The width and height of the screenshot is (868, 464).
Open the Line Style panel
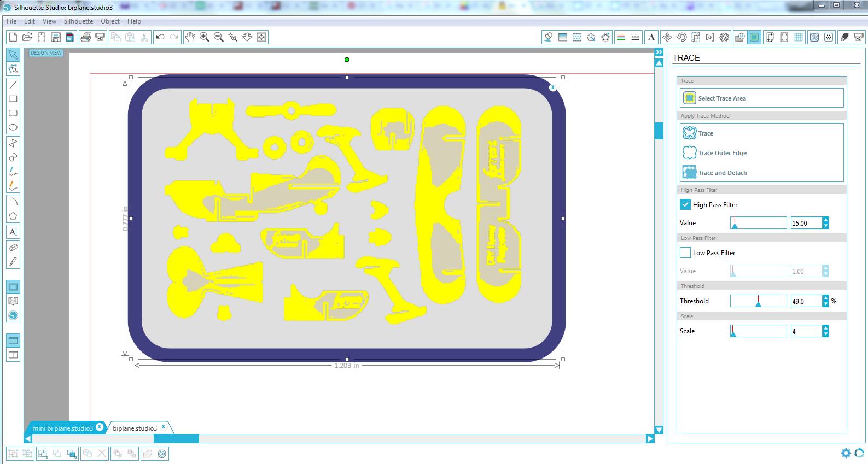pyautogui.click(x=635, y=37)
